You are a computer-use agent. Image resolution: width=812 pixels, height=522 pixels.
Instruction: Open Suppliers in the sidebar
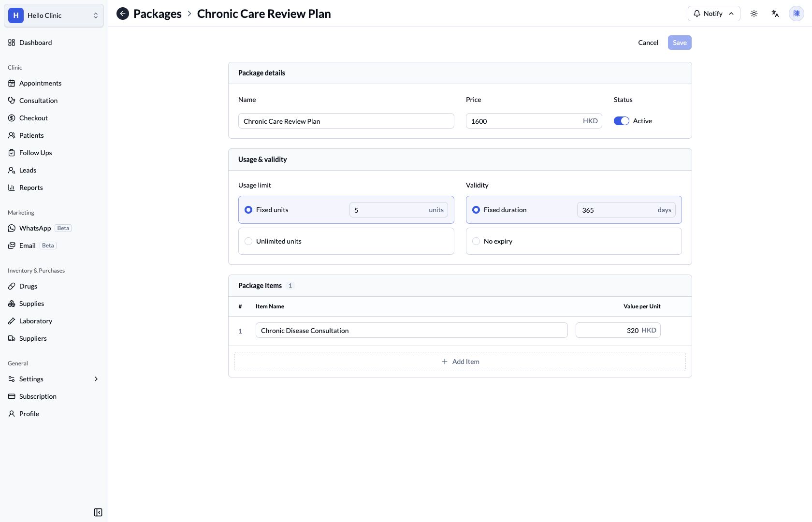pyautogui.click(x=54, y=338)
